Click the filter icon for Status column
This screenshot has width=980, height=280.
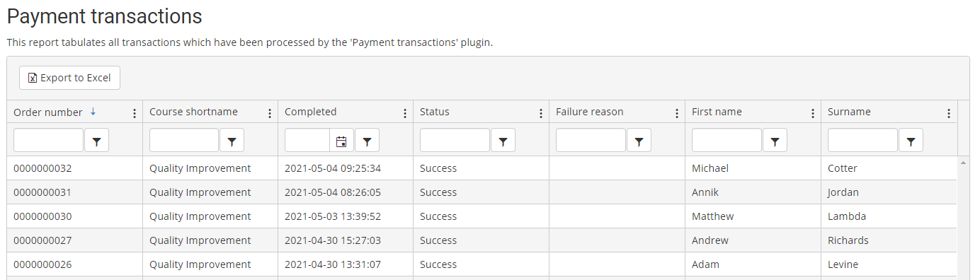tap(503, 141)
